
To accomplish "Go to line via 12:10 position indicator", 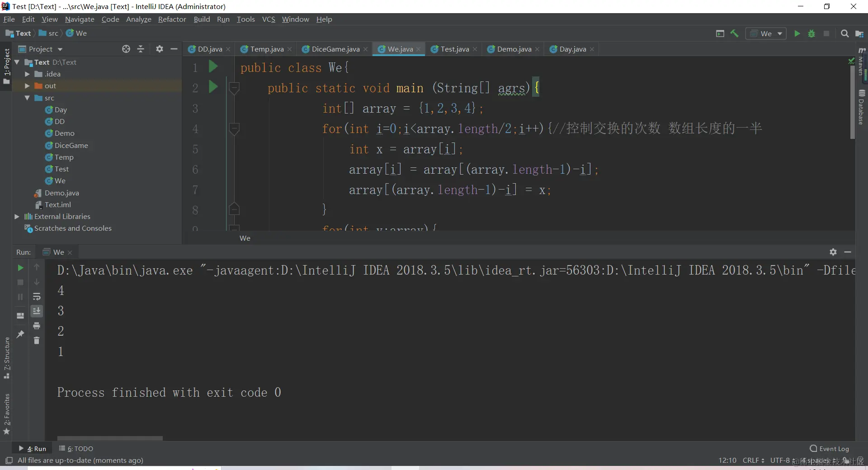I will 727,461.
